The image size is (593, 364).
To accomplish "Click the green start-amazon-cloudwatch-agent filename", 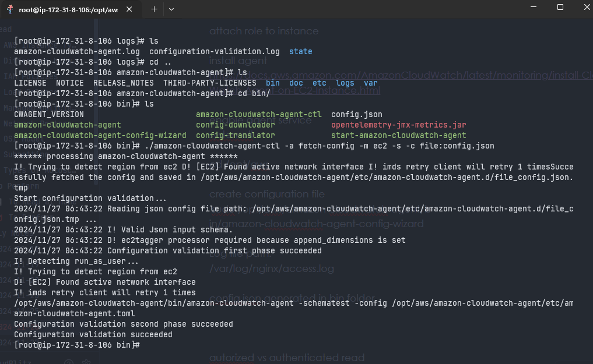I will (x=398, y=135).
